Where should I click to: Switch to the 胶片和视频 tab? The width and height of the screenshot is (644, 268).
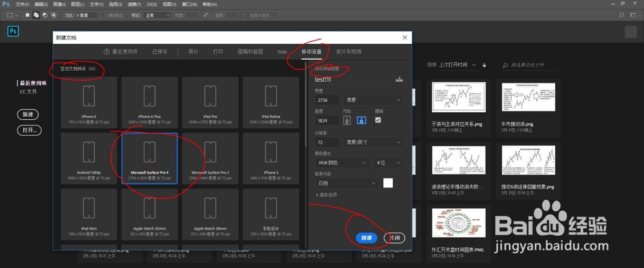point(349,52)
